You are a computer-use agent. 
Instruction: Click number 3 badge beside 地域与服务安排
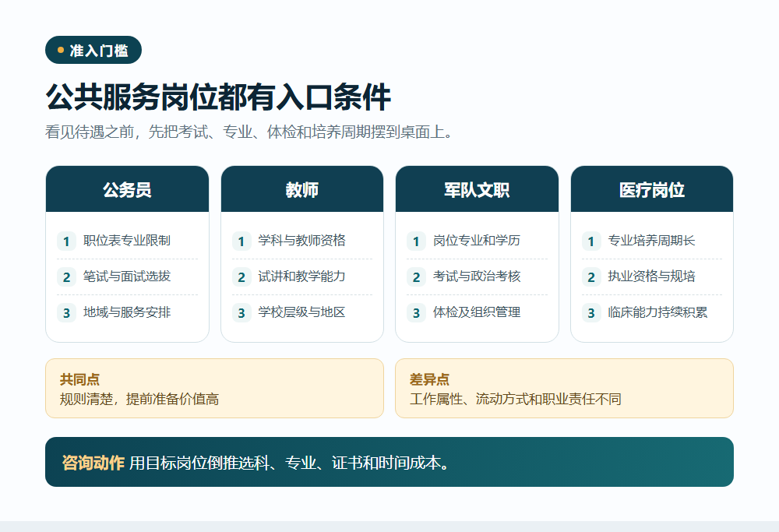click(x=66, y=313)
